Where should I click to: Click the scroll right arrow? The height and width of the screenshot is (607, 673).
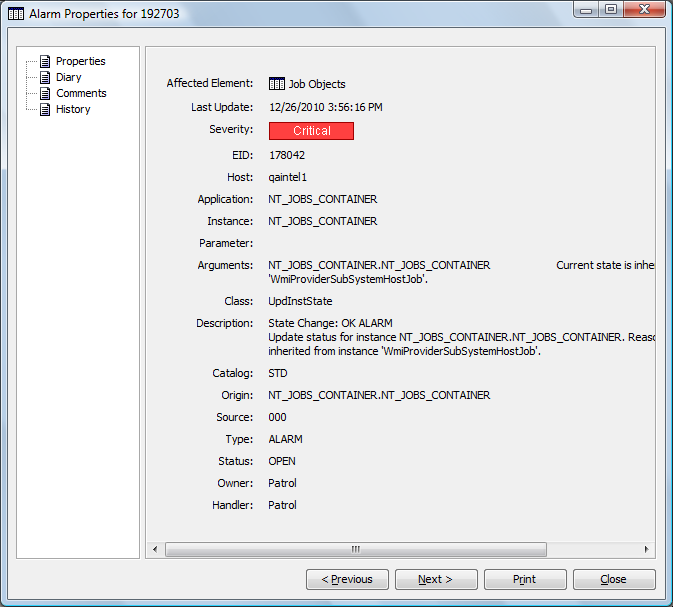coord(646,549)
